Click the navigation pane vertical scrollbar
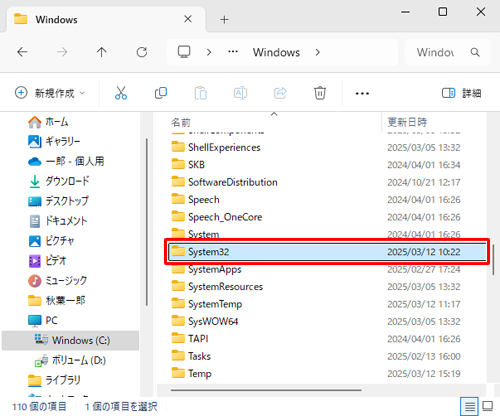 147,222
